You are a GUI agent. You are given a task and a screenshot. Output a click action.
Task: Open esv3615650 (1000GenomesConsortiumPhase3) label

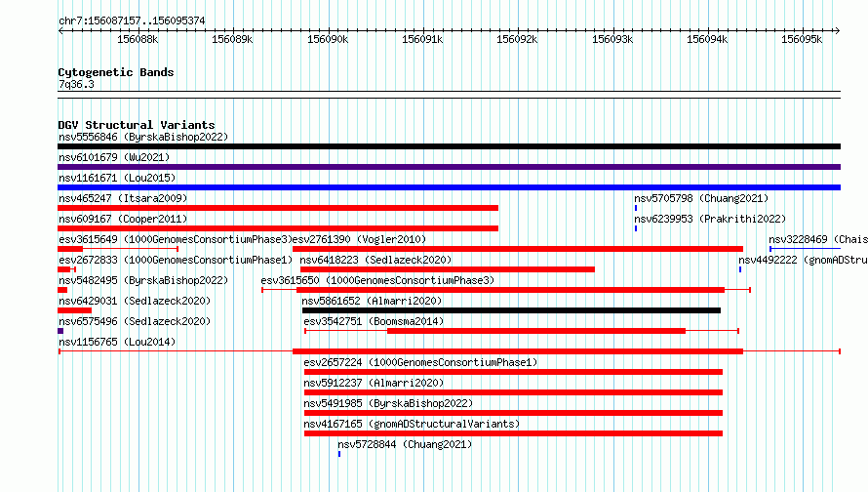click(377, 280)
